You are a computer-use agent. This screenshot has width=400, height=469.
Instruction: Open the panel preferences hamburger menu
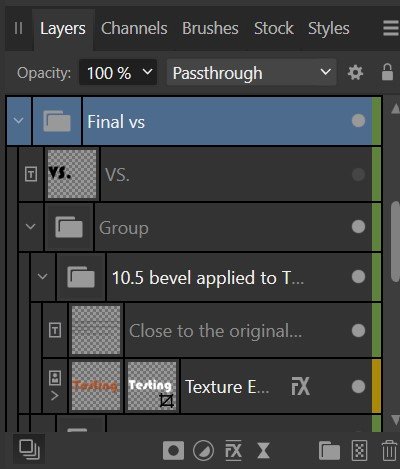(x=391, y=28)
